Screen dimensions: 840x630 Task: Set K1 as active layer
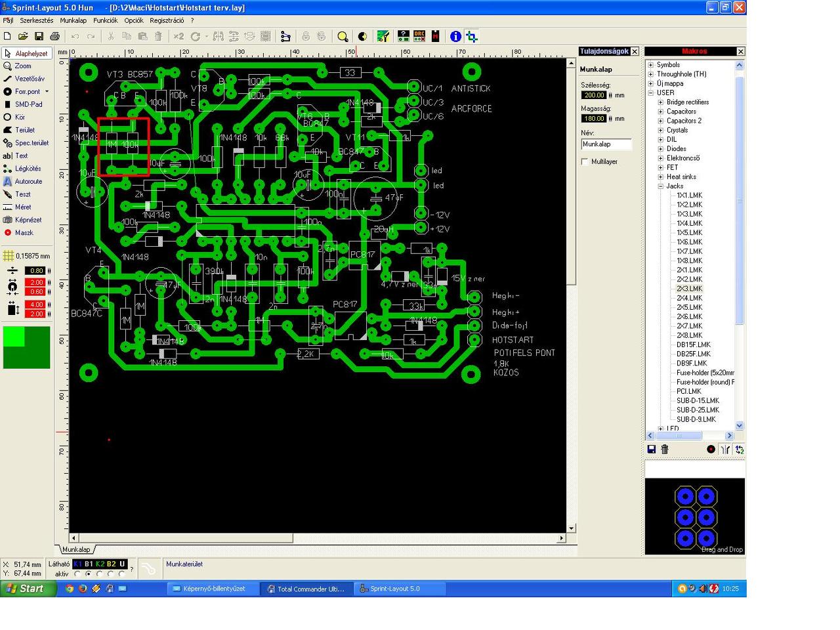pyautogui.click(x=77, y=574)
